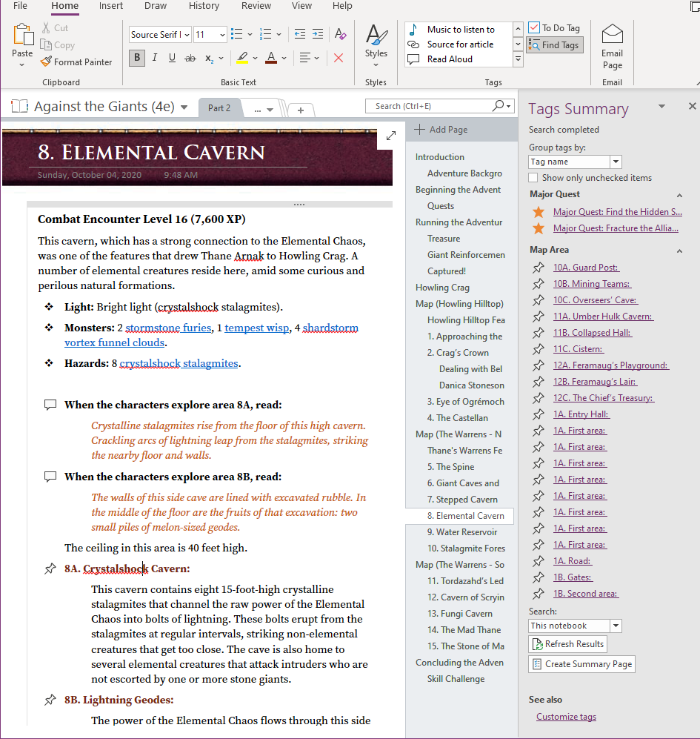This screenshot has height=739, width=700.
Task: Open the font size dropdown
Action: coord(222,34)
